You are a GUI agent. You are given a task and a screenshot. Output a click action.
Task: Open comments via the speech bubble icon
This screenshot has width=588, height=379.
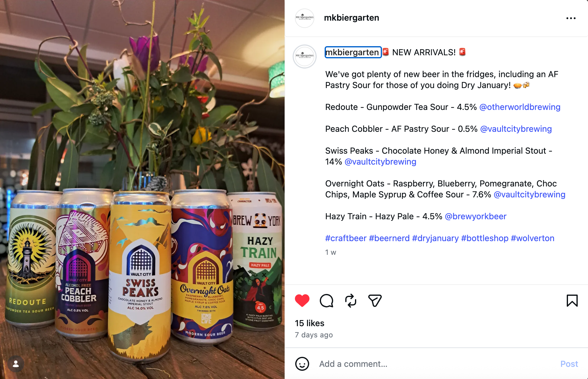tap(326, 301)
